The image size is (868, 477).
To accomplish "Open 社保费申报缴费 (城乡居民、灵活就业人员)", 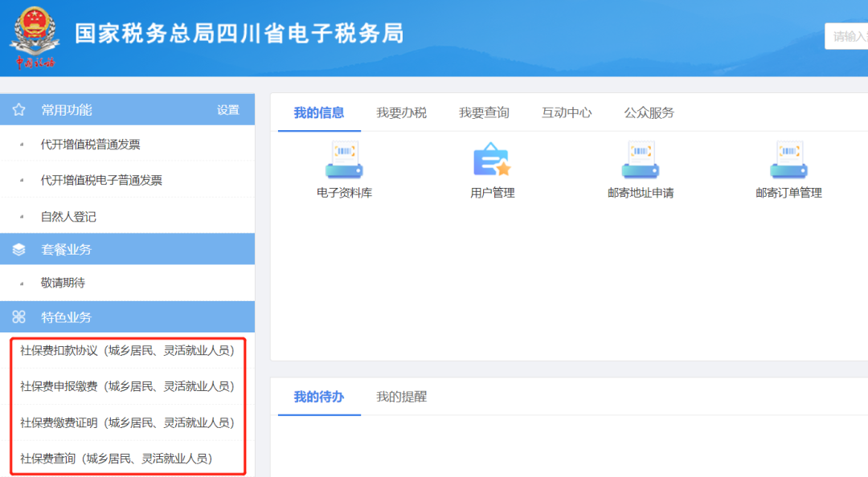I will (127, 386).
